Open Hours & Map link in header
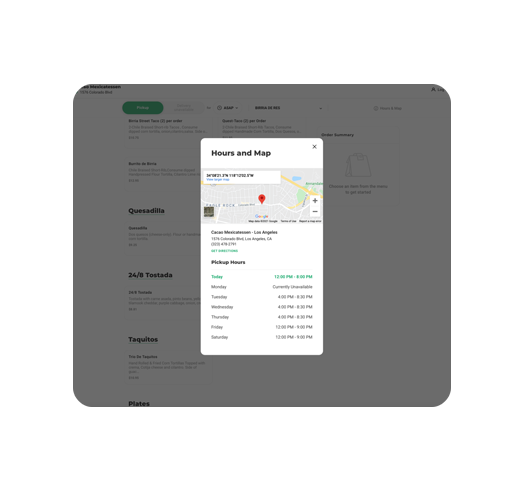 [388, 108]
